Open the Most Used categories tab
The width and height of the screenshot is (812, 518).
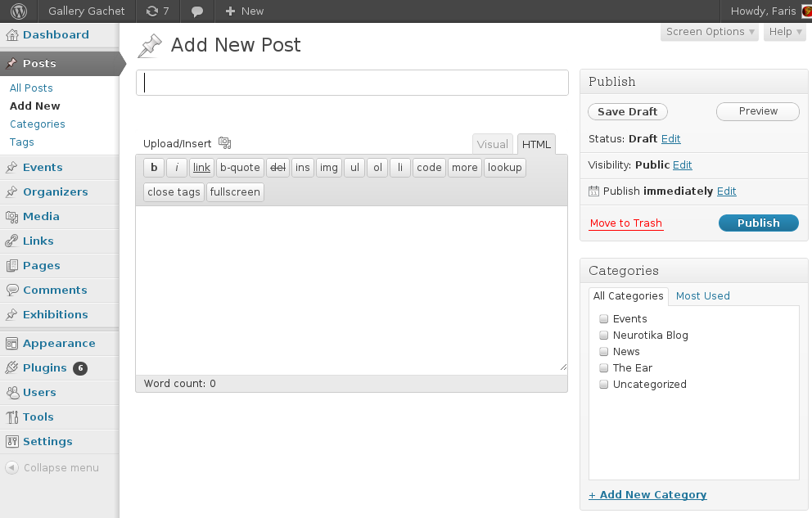click(702, 295)
